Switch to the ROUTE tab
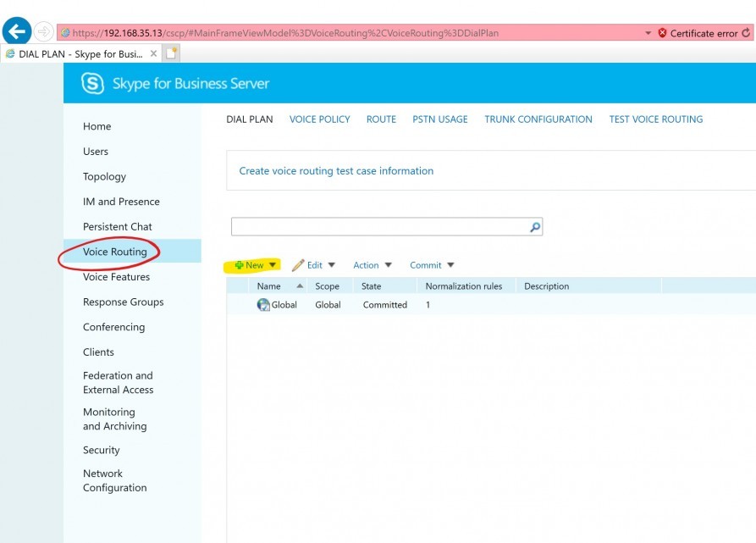Viewport: 756px width, 543px height. point(381,119)
